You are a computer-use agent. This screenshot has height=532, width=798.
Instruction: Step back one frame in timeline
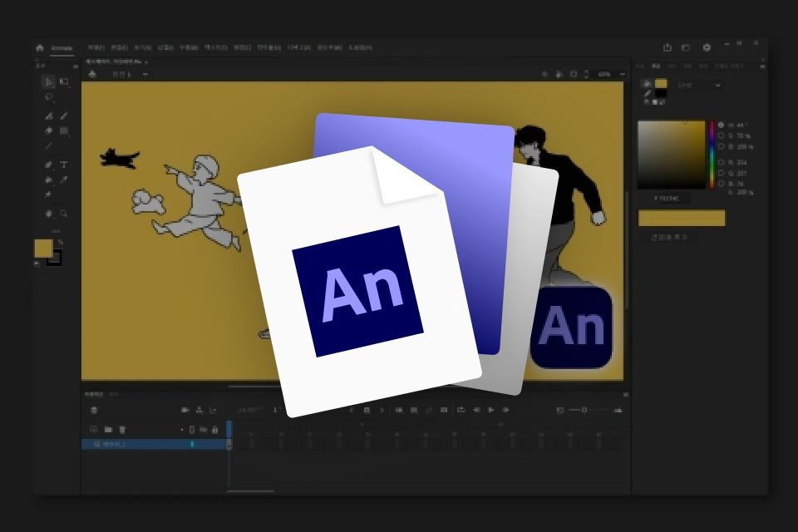click(x=476, y=410)
